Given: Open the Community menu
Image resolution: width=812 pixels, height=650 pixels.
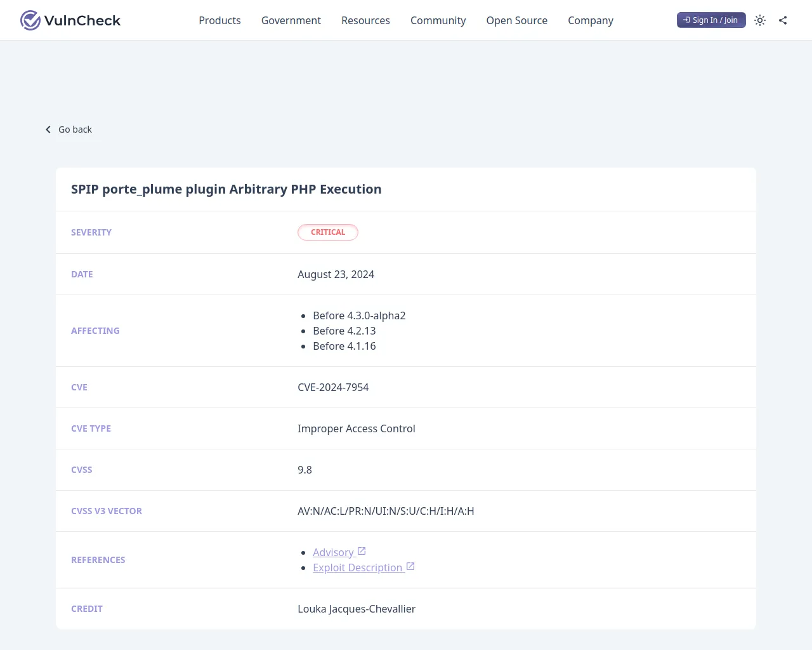Looking at the screenshot, I should pyautogui.click(x=438, y=20).
